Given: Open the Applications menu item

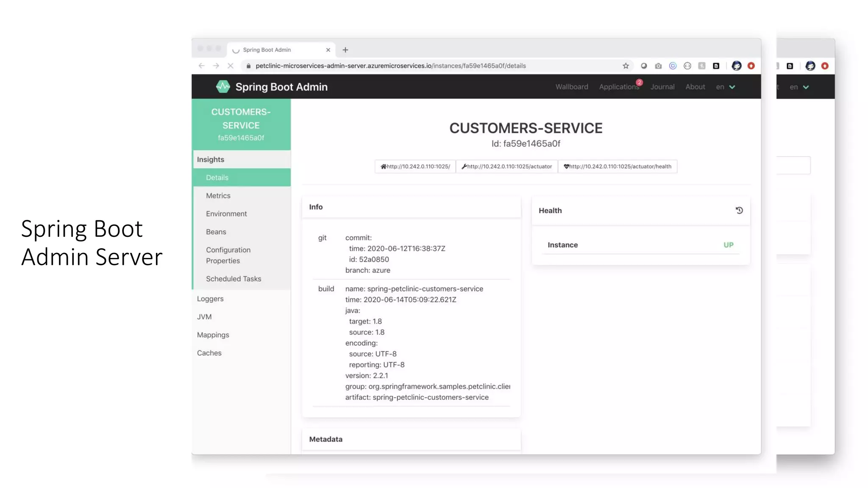Looking at the screenshot, I should 619,87.
